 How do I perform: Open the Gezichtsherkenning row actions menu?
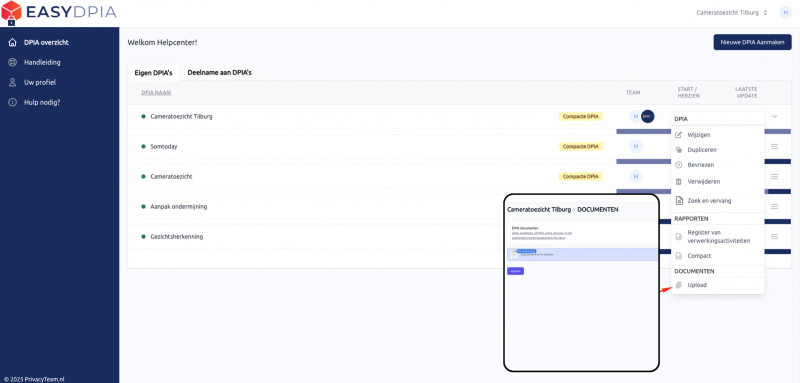coord(774,237)
